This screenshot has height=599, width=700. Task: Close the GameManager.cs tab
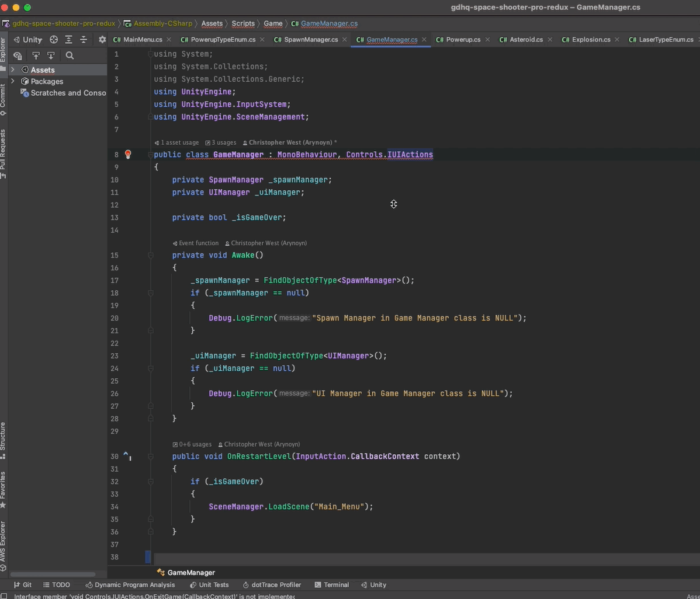(424, 40)
